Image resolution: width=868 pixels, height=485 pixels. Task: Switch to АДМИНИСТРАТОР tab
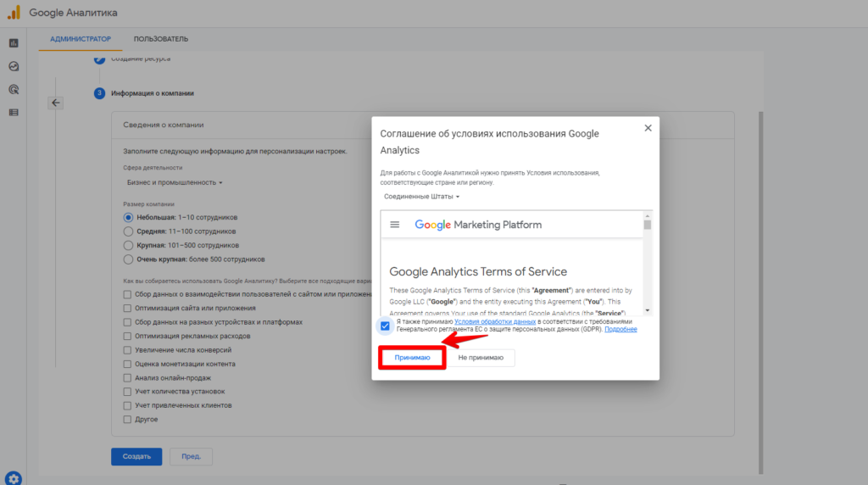(81, 39)
